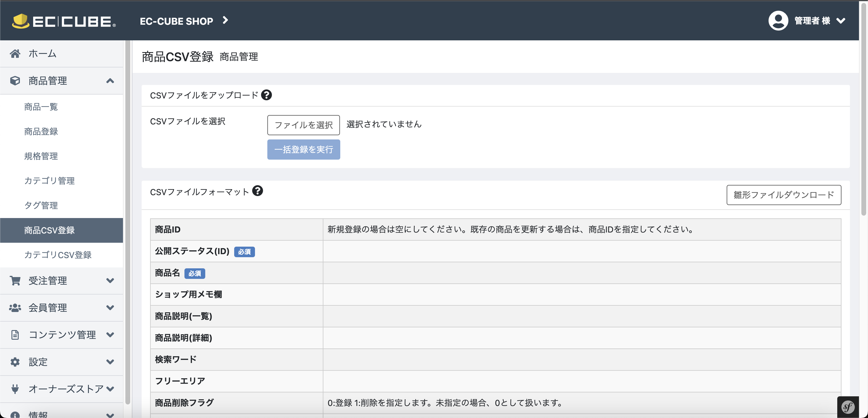The width and height of the screenshot is (868, 418).
Task: Click help icon beside CSVファイルをアップロード
Action: 266,95
